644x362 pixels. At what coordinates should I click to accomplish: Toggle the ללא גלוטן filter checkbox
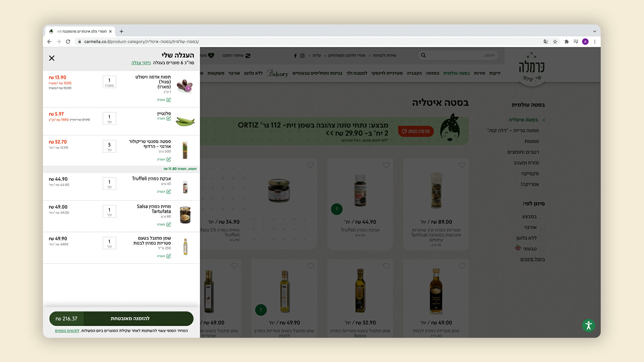click(542, 238)
